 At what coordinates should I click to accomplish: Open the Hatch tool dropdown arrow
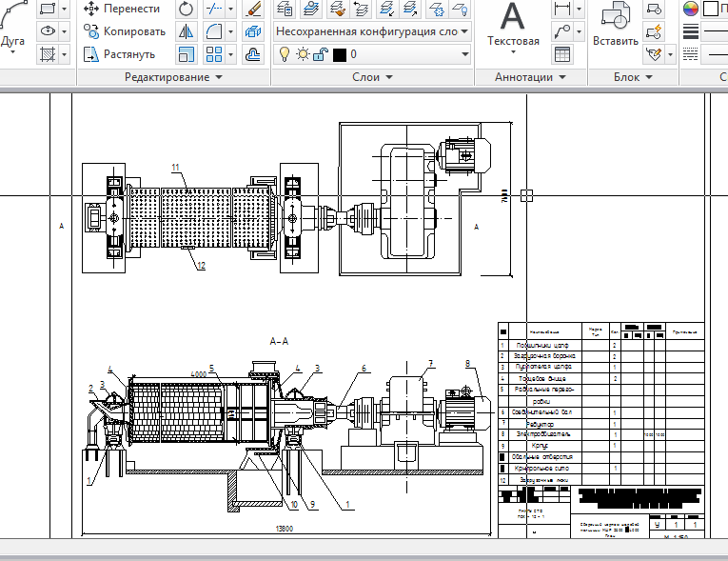[x=64, y=54]
